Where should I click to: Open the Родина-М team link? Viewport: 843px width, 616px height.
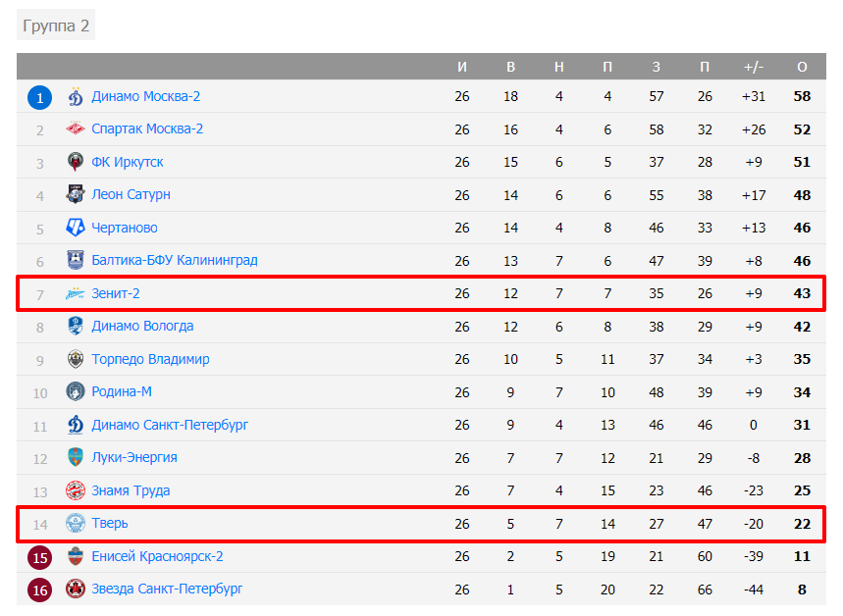pyautogui.click(x=122, y=392)
